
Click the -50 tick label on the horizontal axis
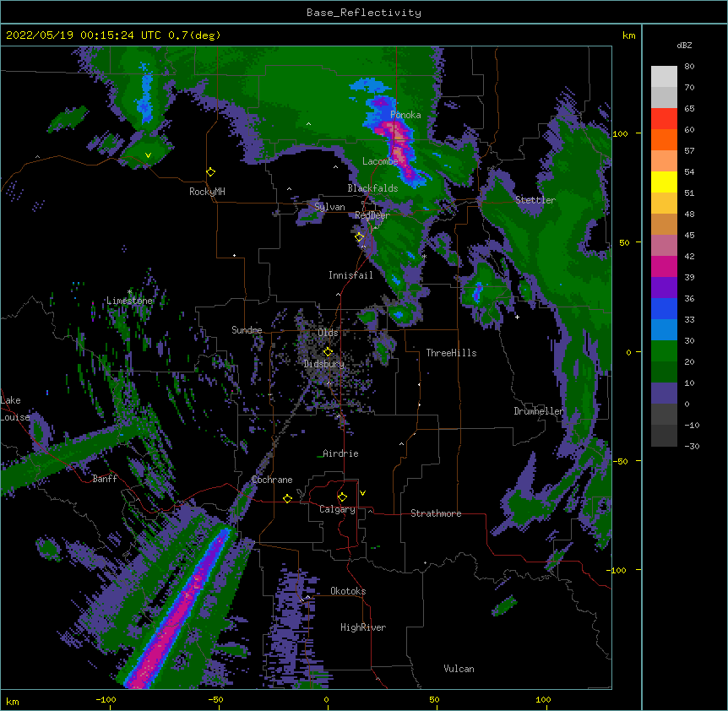(x=215, y=699)
